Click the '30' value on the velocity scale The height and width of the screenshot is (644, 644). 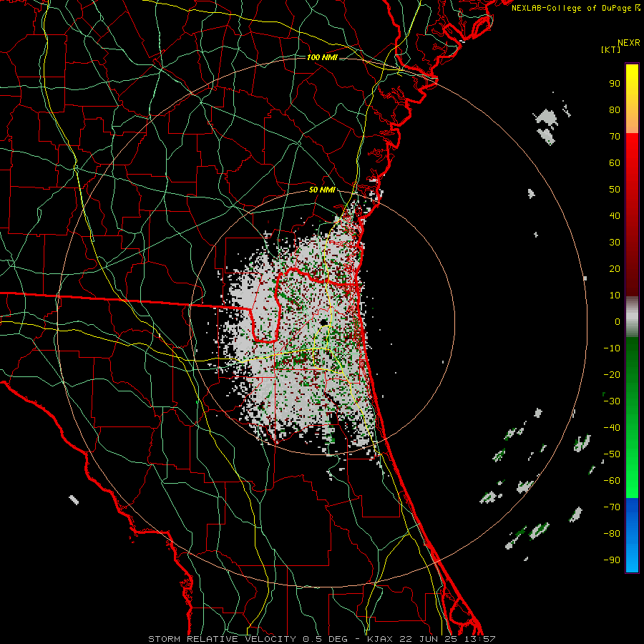point(615,243)
